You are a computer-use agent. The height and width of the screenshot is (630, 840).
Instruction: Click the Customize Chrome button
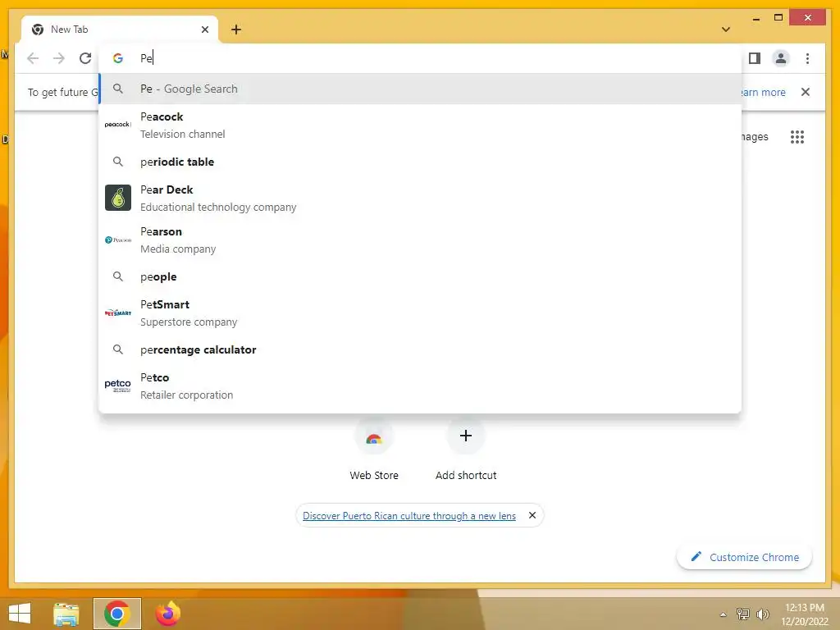coord(745,557)
